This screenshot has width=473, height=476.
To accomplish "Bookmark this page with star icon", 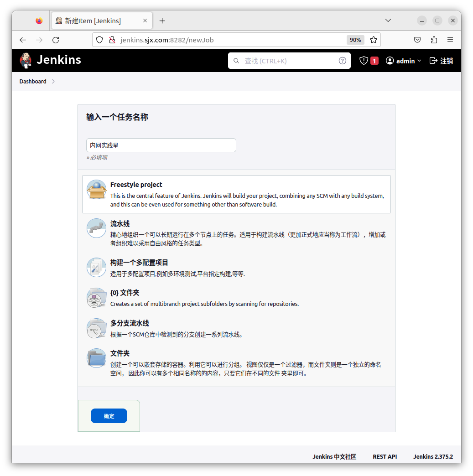I will click(x=374, y=40).
